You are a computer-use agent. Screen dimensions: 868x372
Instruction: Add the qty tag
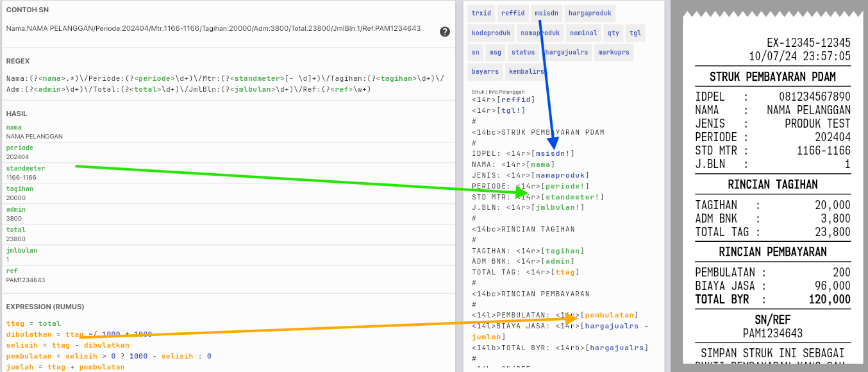(x=613, y=33)
